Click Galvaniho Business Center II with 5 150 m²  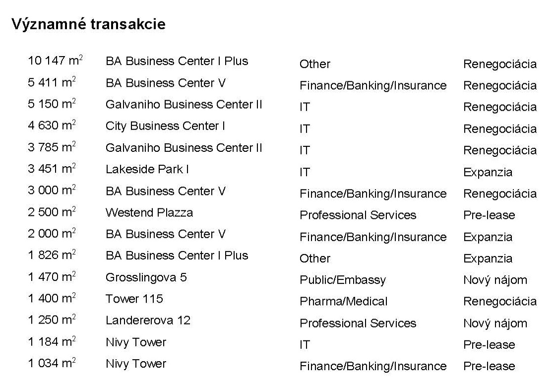click(184, 104)
